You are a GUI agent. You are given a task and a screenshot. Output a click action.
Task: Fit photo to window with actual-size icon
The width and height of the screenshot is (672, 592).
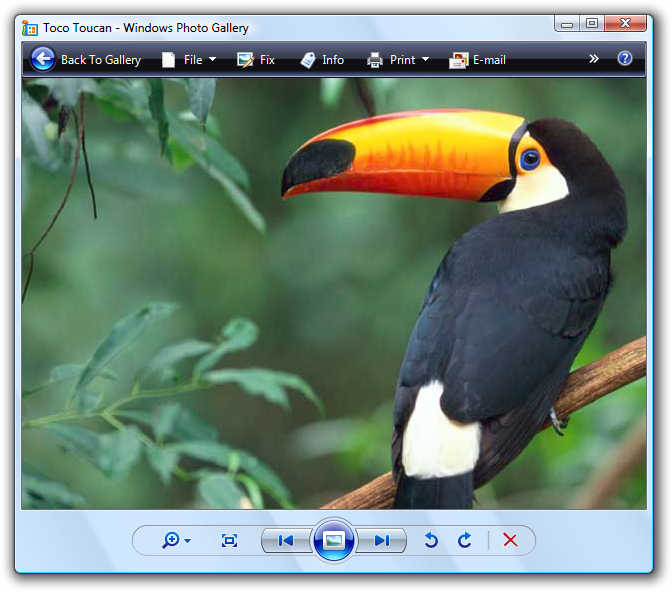pos(229,541)
